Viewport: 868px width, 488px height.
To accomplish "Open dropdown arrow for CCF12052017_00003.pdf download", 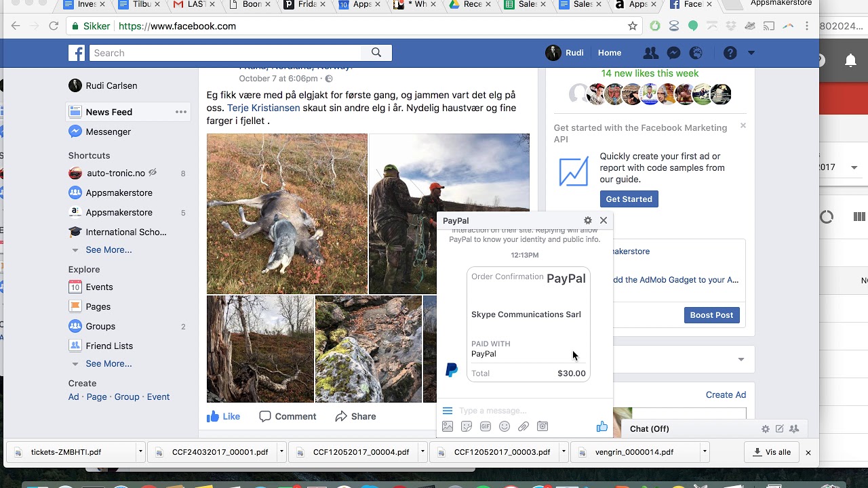I will point(564,452).
